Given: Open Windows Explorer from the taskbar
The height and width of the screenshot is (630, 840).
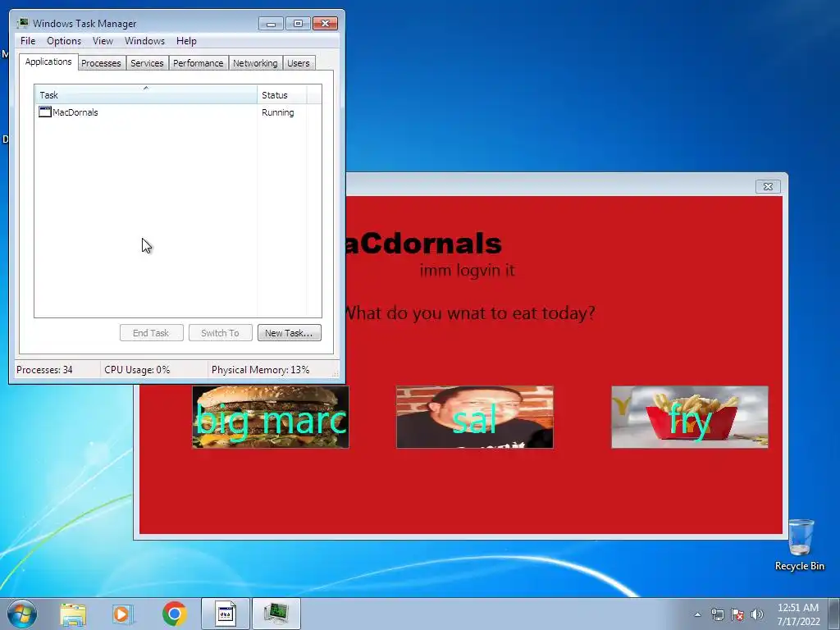Looking at the screenshot, I should (73, 614).
